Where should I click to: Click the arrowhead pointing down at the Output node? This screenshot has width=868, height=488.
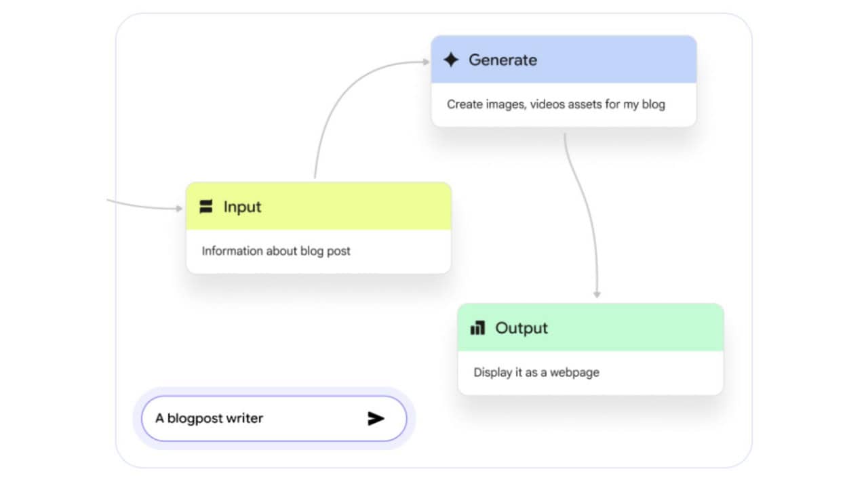click(597, 294)
